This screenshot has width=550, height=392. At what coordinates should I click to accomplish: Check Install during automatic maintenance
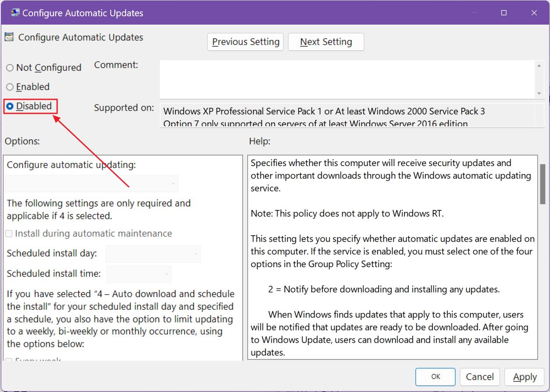pos(8,233)
